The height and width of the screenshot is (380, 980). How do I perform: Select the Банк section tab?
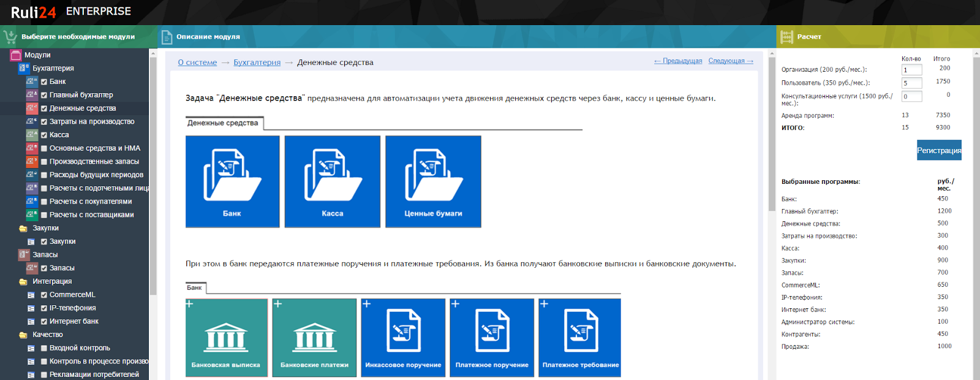tap(195, 287)
